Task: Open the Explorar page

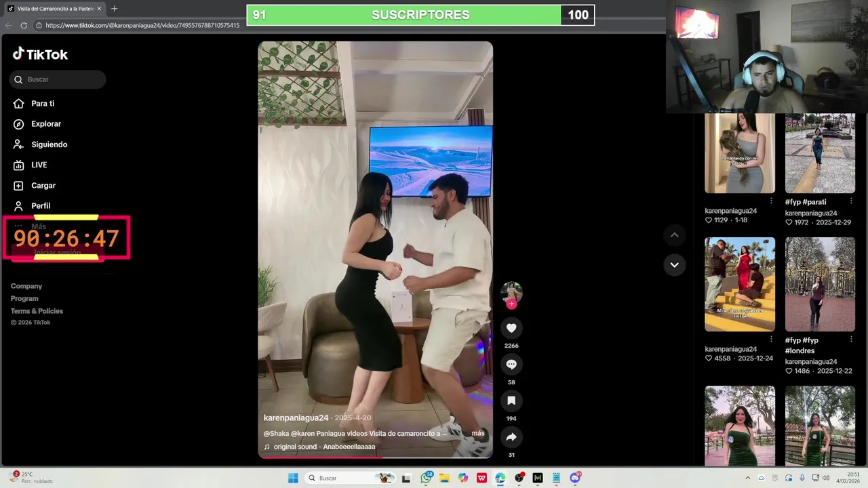Action: pyautogui.click(x=37, y=124)
